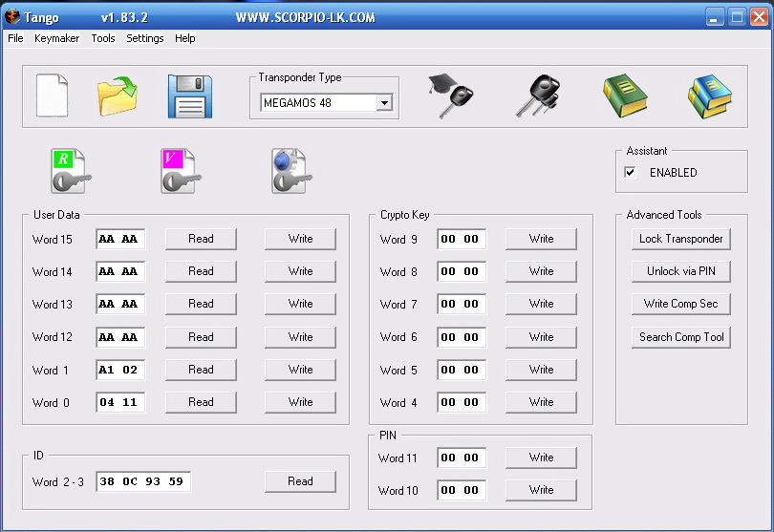Image resolution: width=774 pixels, height=532 pixels.
Task: Disable the Assistant ENABLED checkbox
Action: [630, 172]
